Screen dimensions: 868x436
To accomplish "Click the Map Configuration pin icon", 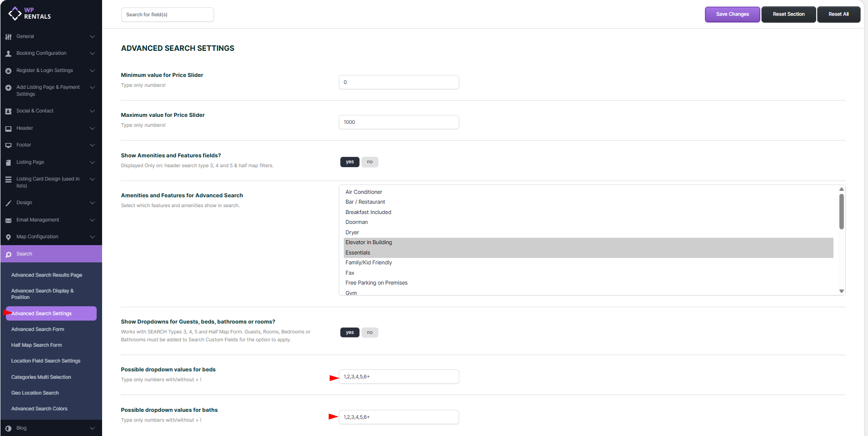I will 8,237.
